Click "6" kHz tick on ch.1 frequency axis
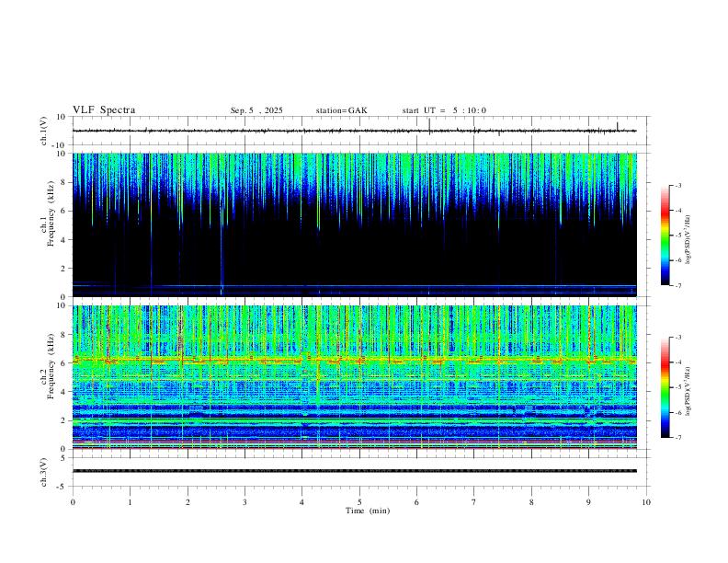728x563 pixels. [x=64, y=211]
